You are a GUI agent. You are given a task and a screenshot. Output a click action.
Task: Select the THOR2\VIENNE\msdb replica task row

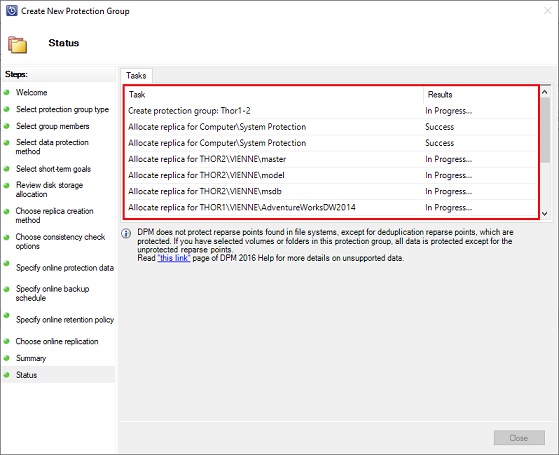click(x=331, y=191)
